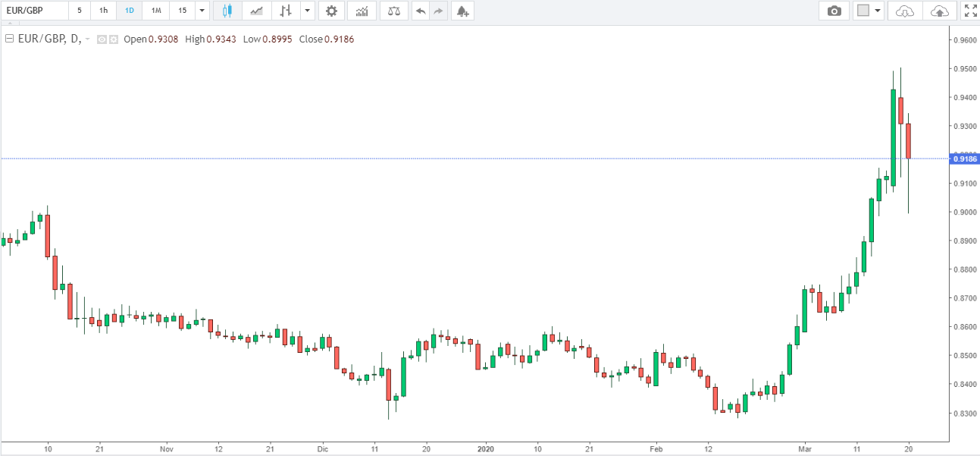Click the Nov label on time axis

[x=167, y=449]
